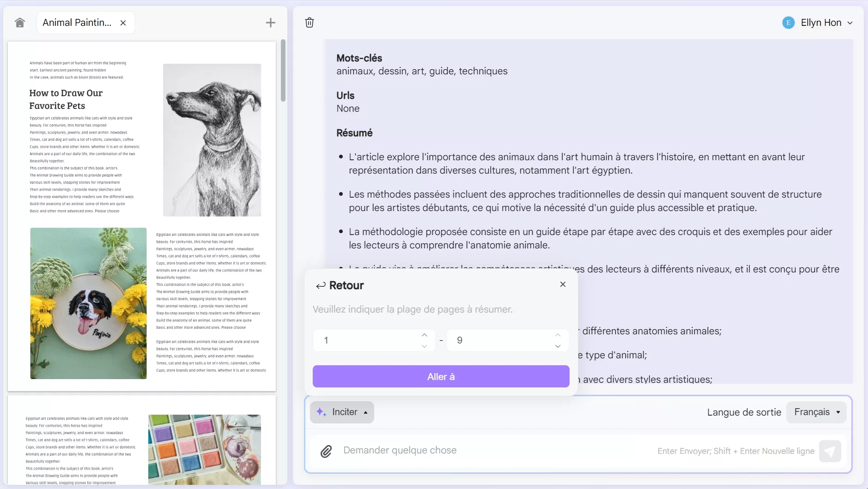868x489 pixels.
Task: Delete the conversation using the trash icon
Action: click(309, 22)
